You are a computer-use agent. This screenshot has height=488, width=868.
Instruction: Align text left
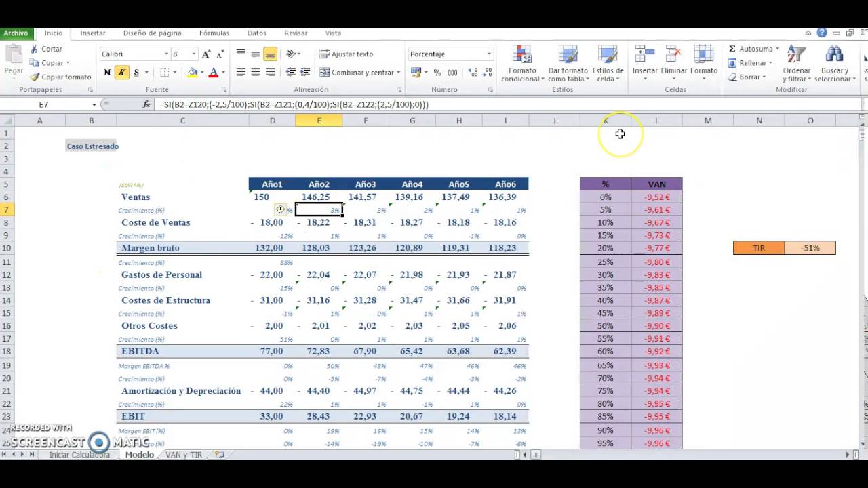pos(241,73)
